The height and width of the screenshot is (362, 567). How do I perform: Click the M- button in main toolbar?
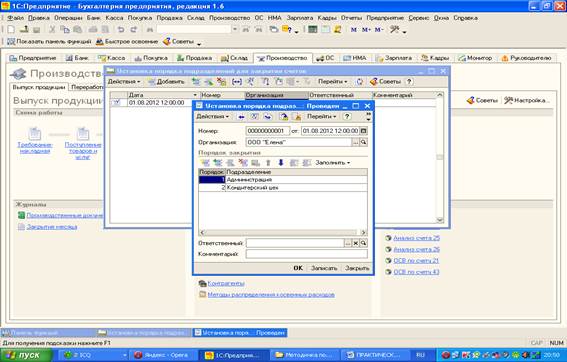[x=379, y=30]
